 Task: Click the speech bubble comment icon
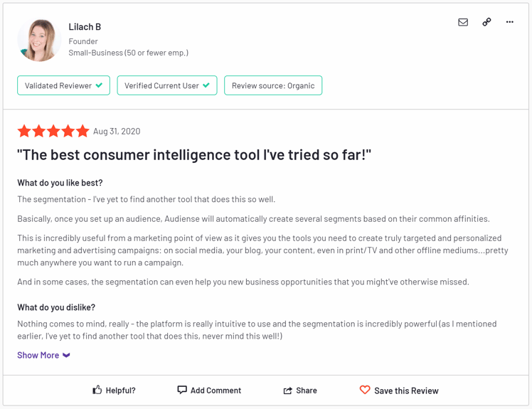tap(182, 390)
